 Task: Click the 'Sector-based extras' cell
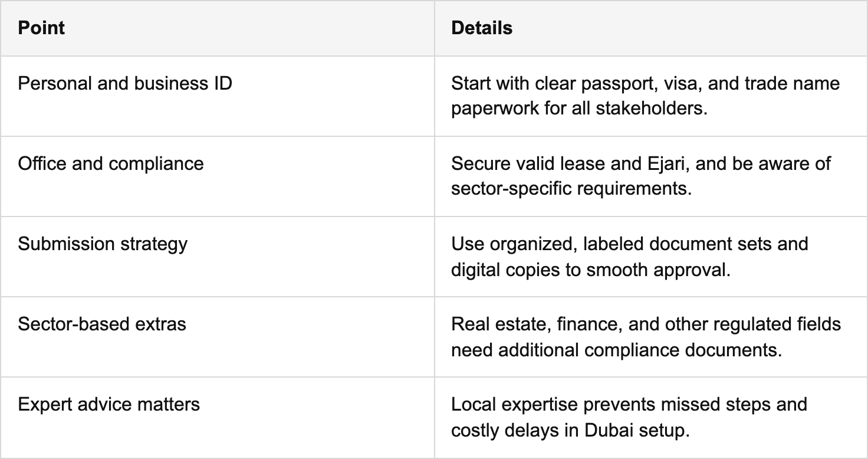(x=102, y=324)
